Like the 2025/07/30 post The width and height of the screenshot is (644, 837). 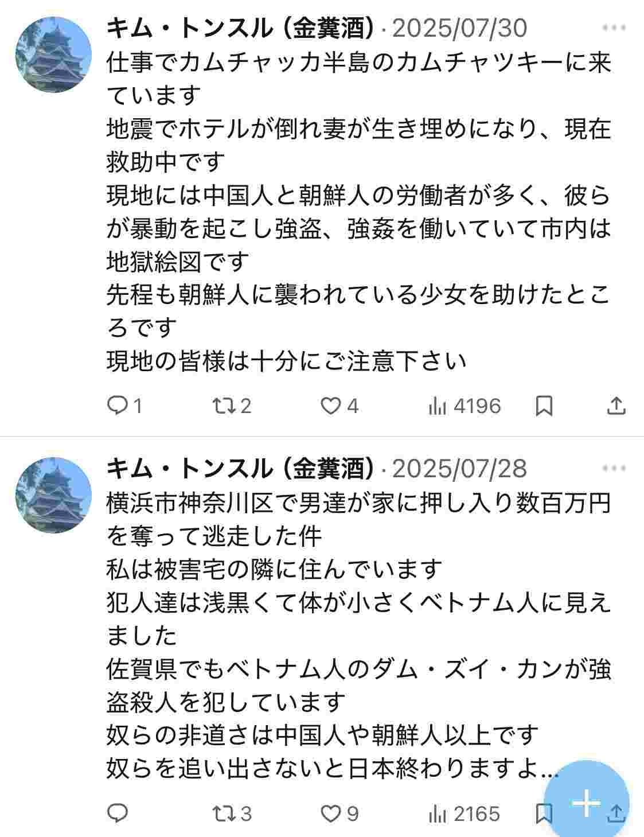pos(330,406)
